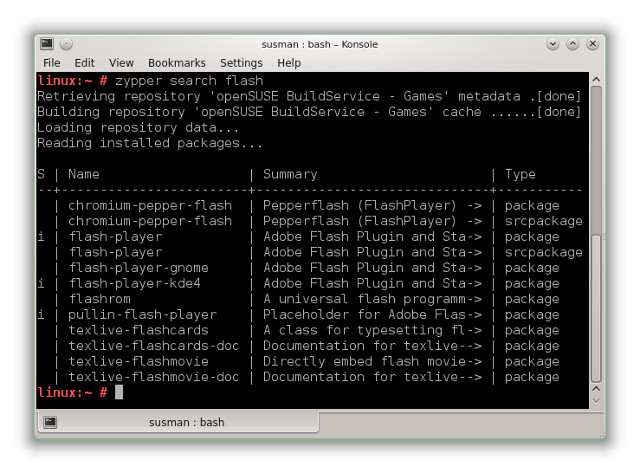Maximize the Konsole window

(573, 44)
